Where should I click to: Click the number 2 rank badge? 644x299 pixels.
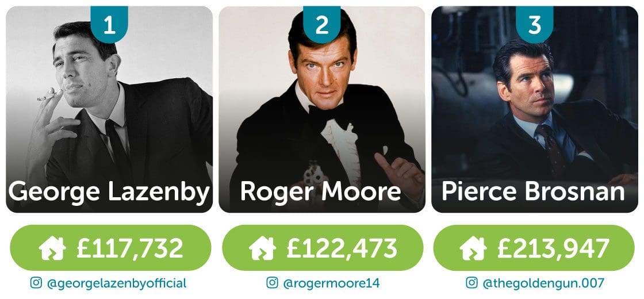coord(322,25)
